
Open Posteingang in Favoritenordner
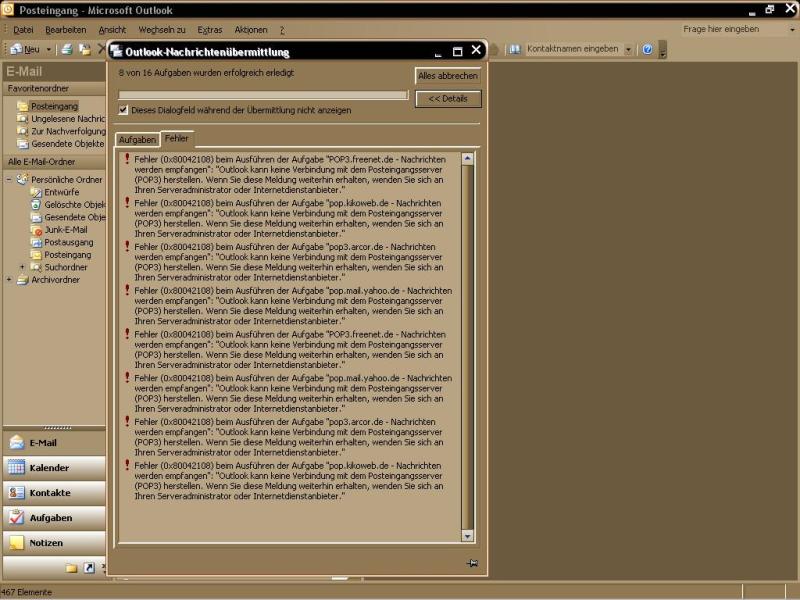[54, 106]
